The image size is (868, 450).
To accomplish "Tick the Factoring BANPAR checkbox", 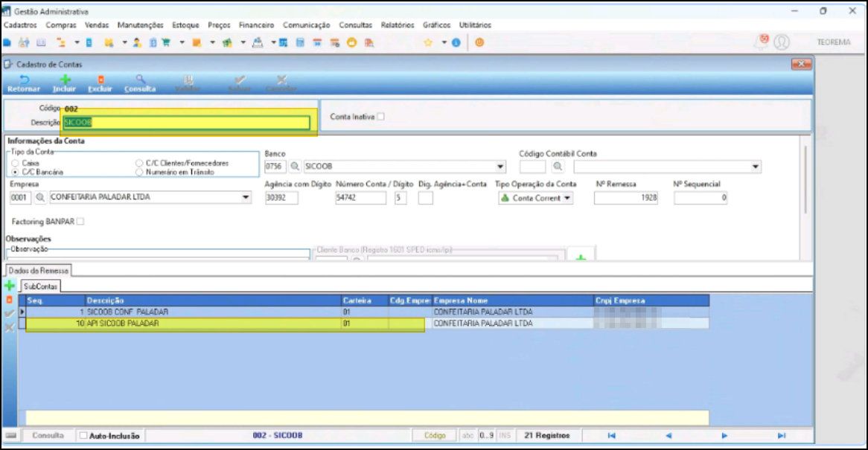I will pyautogui.click(x=80, y=222).
